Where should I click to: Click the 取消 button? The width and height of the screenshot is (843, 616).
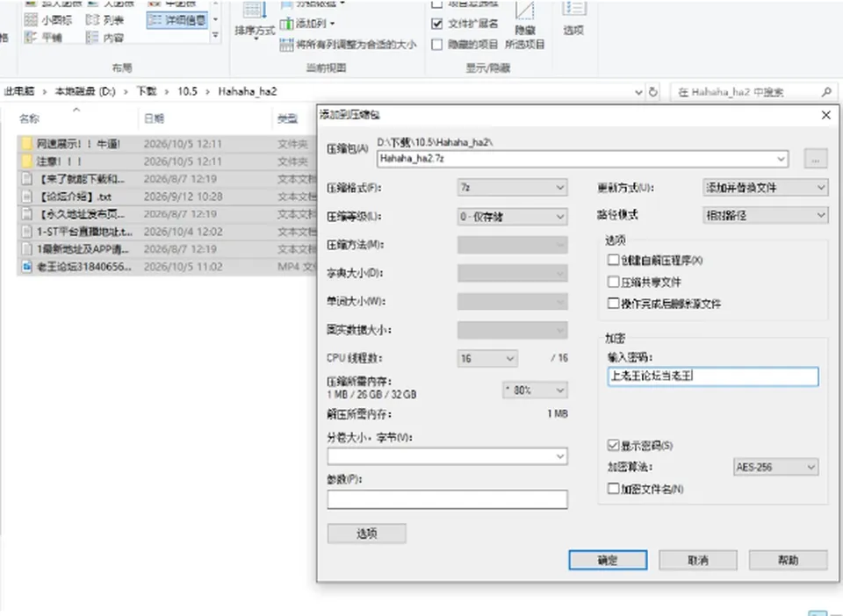pos(698,560)
